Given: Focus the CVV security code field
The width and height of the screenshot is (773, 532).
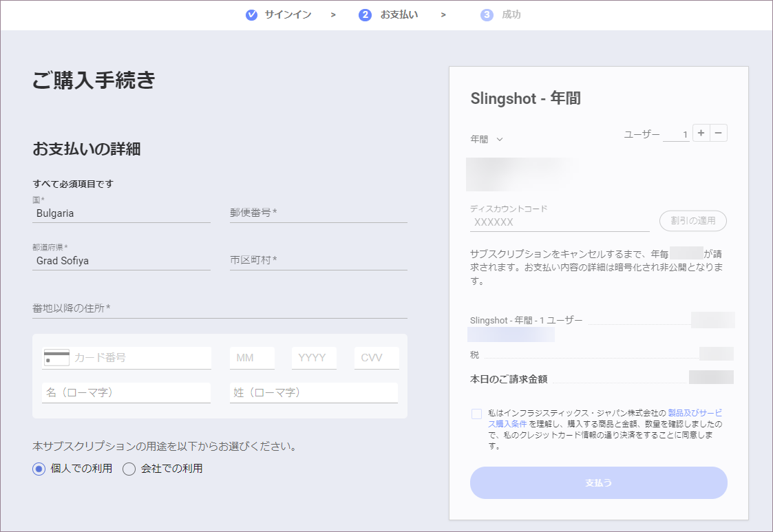Looking at the screenshot, I should coord(377,358).
